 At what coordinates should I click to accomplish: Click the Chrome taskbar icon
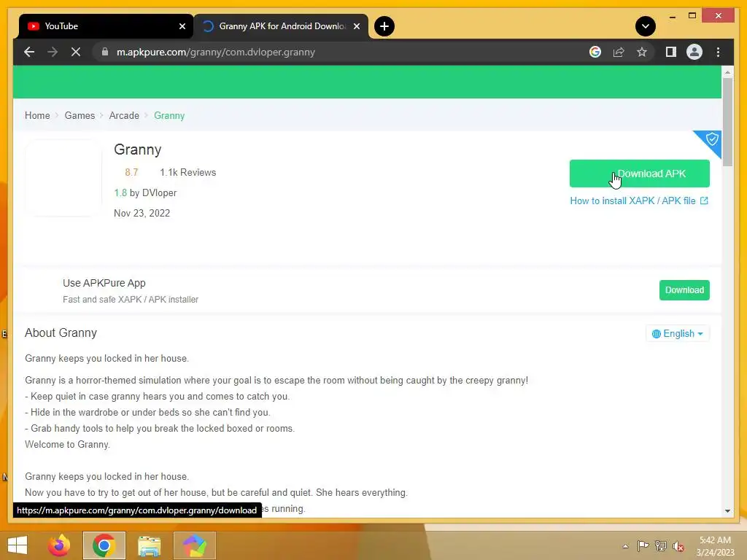coord(104,545)
